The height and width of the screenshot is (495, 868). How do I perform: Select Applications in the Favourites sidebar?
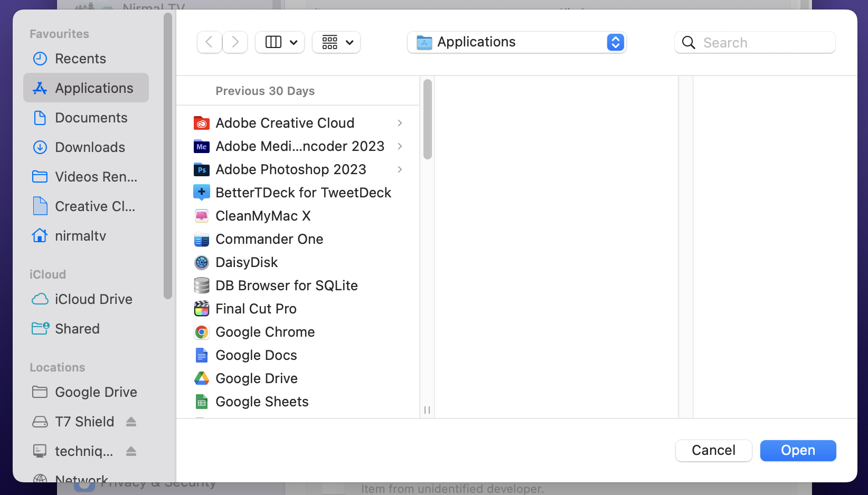click(86, 88)
